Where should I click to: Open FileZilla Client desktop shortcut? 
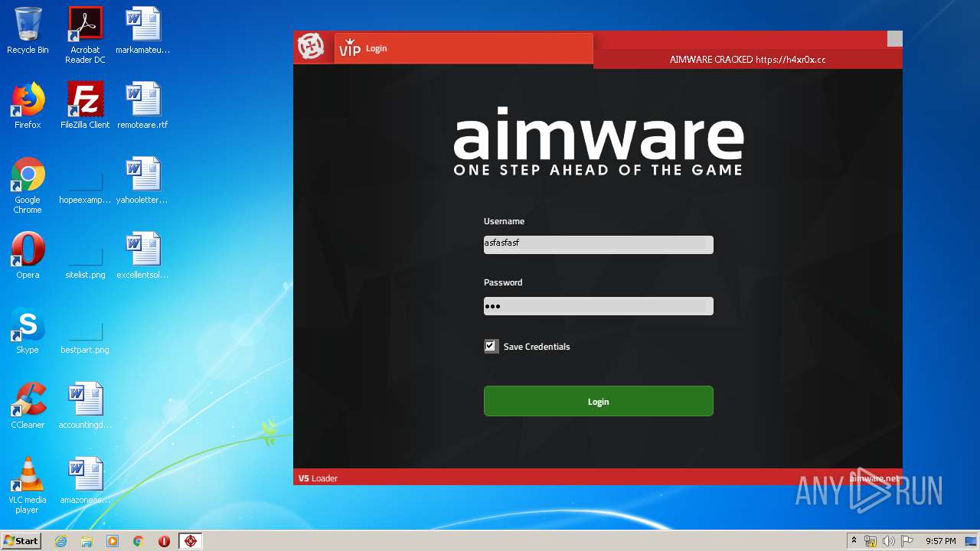tap(85, 106)
